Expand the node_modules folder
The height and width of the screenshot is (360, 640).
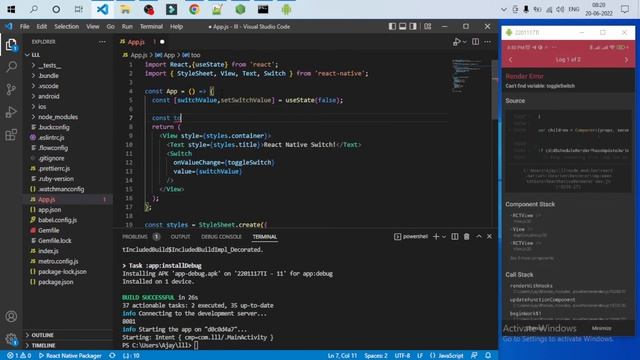point(58,117)
